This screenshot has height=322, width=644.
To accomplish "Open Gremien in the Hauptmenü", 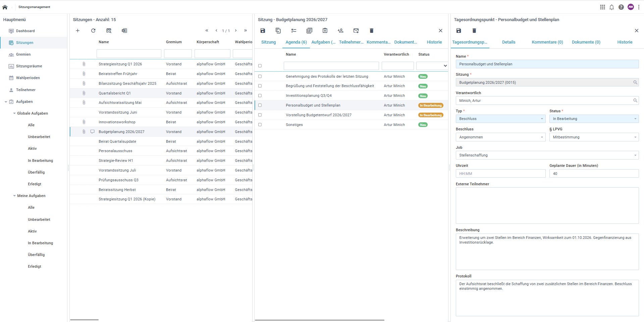I will tap(23, 54).
